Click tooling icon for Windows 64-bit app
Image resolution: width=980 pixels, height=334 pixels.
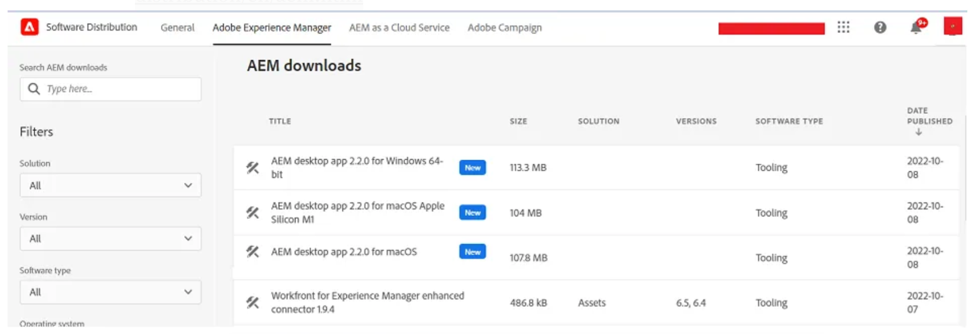tap(253, 168)
